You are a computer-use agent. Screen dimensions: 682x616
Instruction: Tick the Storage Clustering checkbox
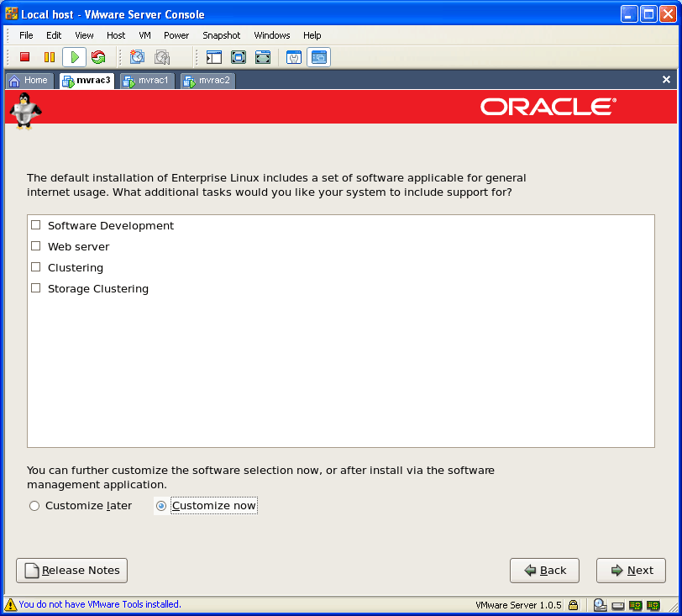pos(36,288)
